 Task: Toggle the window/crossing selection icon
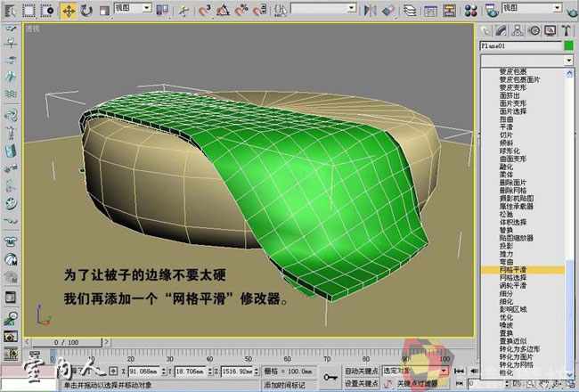coord(47,11)
